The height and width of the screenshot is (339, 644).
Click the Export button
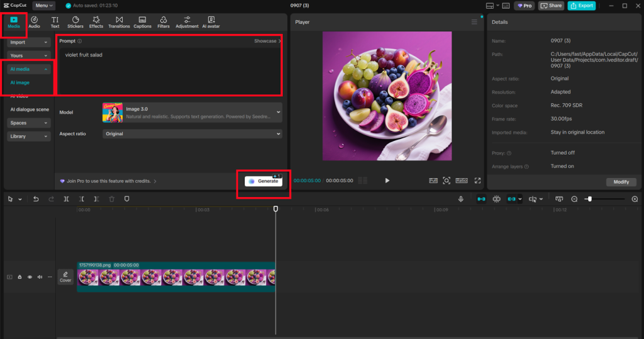pos(581,6)
